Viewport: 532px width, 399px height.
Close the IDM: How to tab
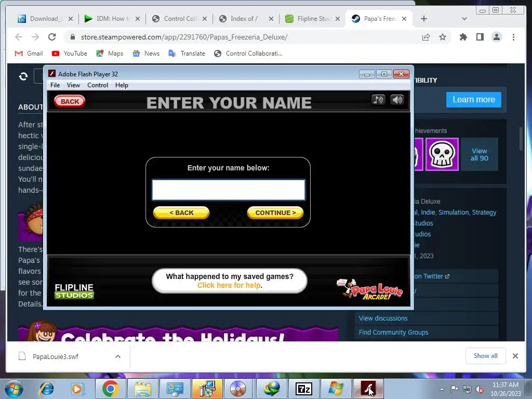[137, 19]
